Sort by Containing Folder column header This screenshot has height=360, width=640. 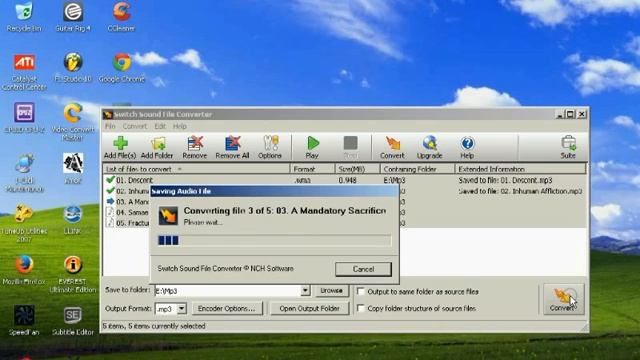pos(417,169)
